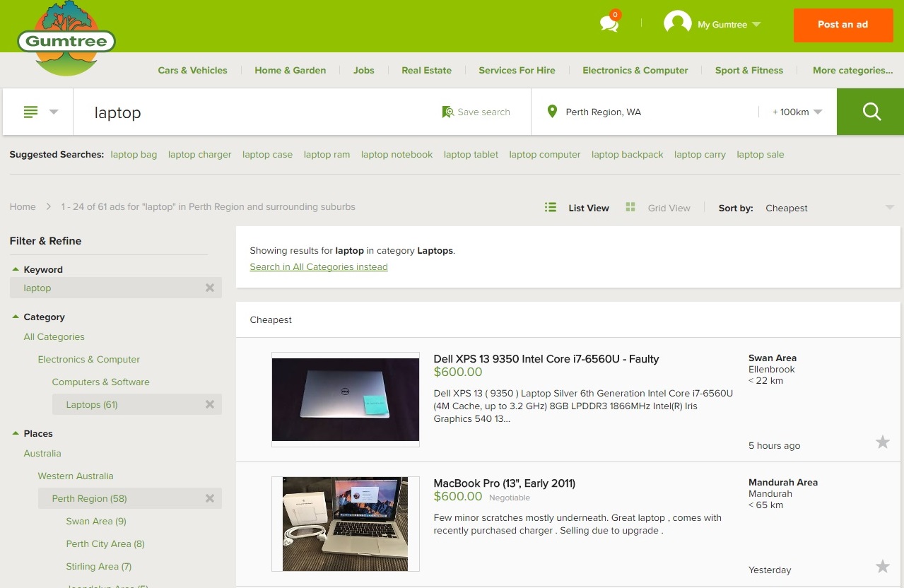The height and width of the screenshot is (588, 904).
Task: Click suggested search laptop charger
Action: 199,154
